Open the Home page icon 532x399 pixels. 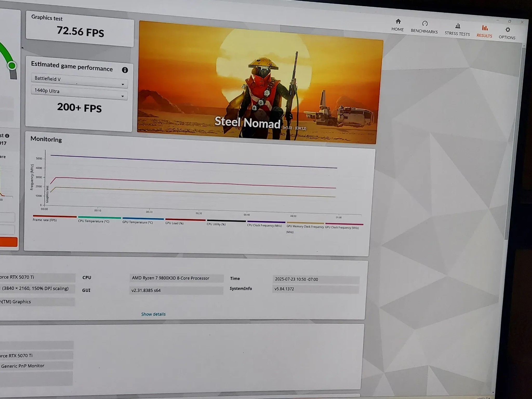(398, 22)
